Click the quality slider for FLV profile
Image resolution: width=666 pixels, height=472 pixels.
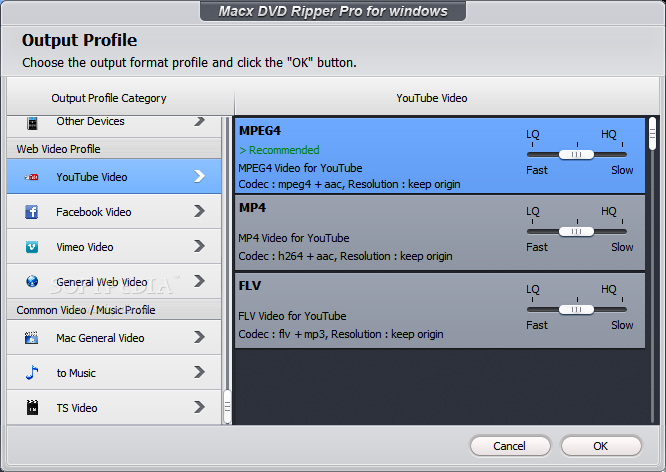point(576,310)
